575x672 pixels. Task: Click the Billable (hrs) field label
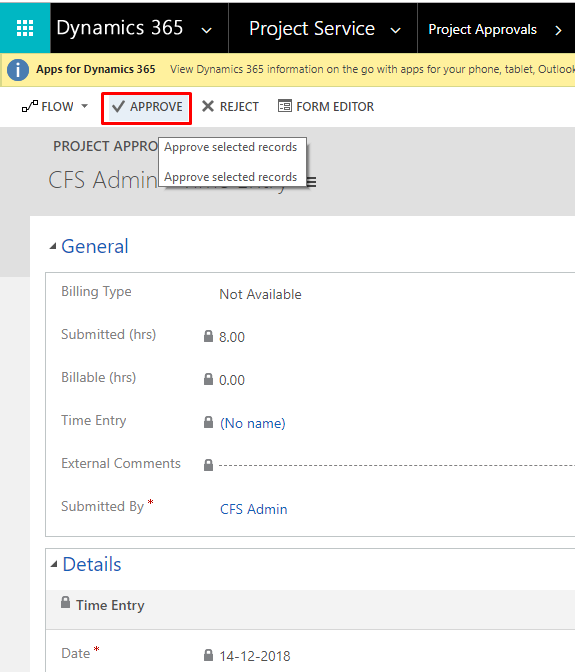tap(99, 377)
